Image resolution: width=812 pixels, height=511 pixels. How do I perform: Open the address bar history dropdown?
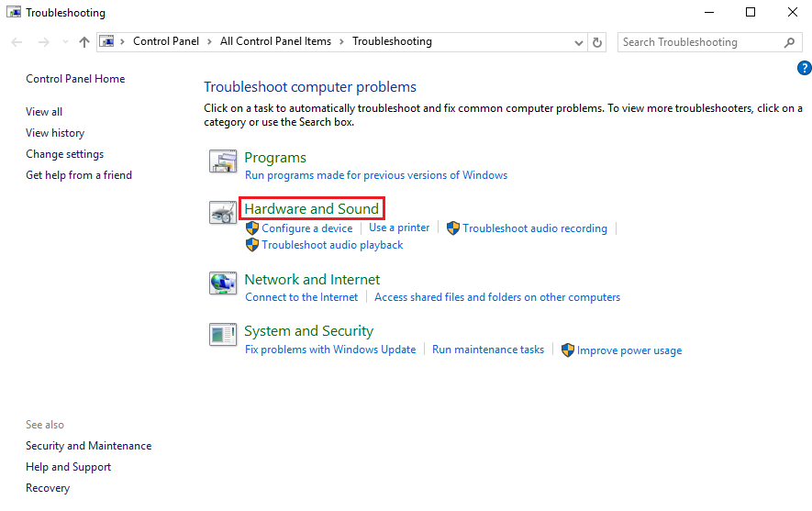click(579, 42)
